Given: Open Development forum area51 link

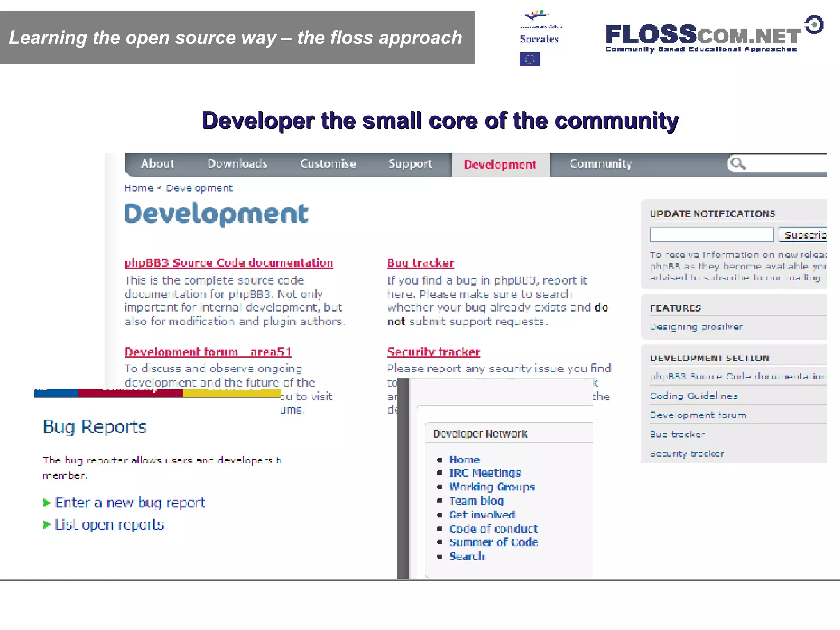Looking at the screenshot, I should click(208, 352).
